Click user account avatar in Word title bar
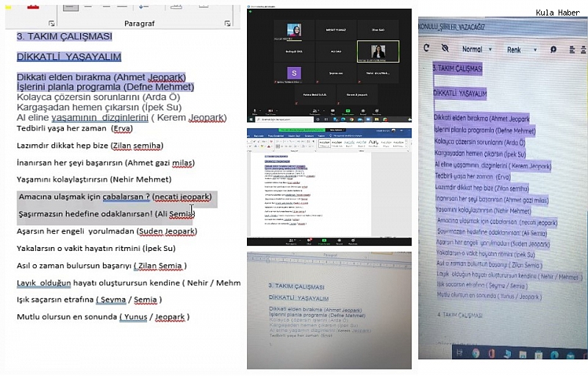 [x=393, y=130]
